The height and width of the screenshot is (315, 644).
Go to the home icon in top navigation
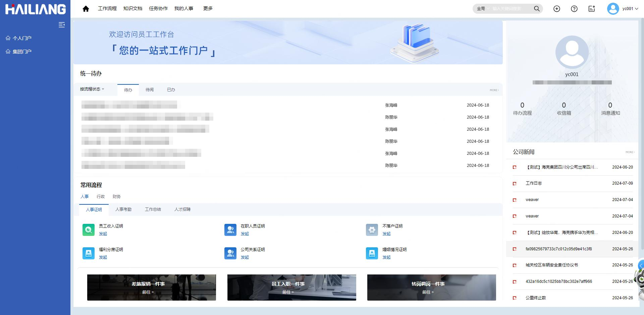(x=86, y=9)
